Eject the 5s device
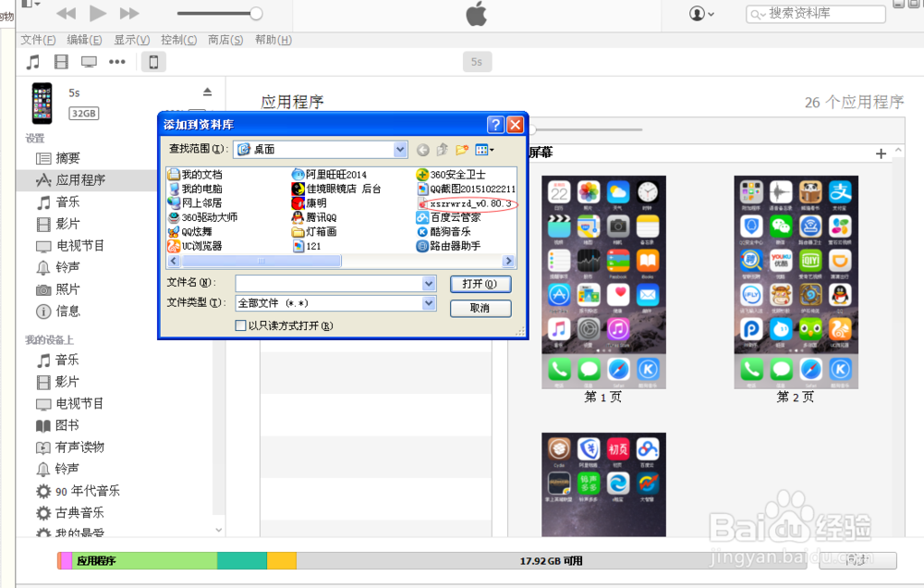Image resolution: width=924 pixels, height=588 pixels. coord(207,92)
